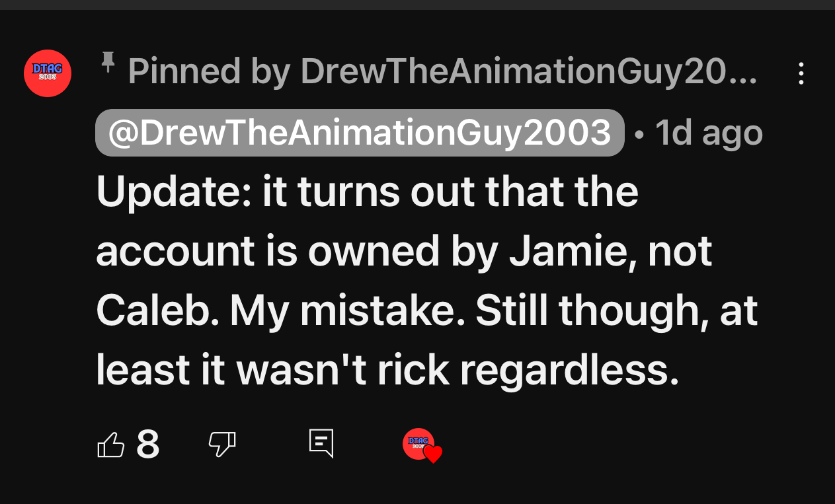Click the phrase Still though in comment
Image resolution: width=835 pixels, height=504 pixels.
coord(587,311)
